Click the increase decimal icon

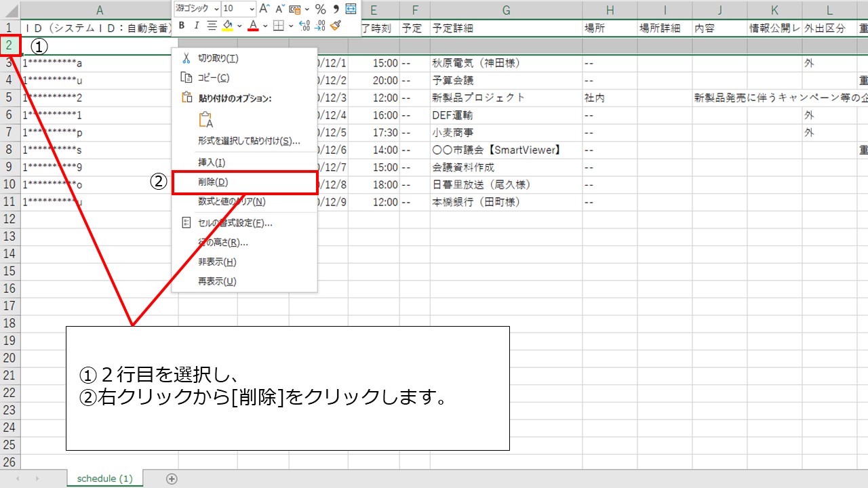(304, 26)
